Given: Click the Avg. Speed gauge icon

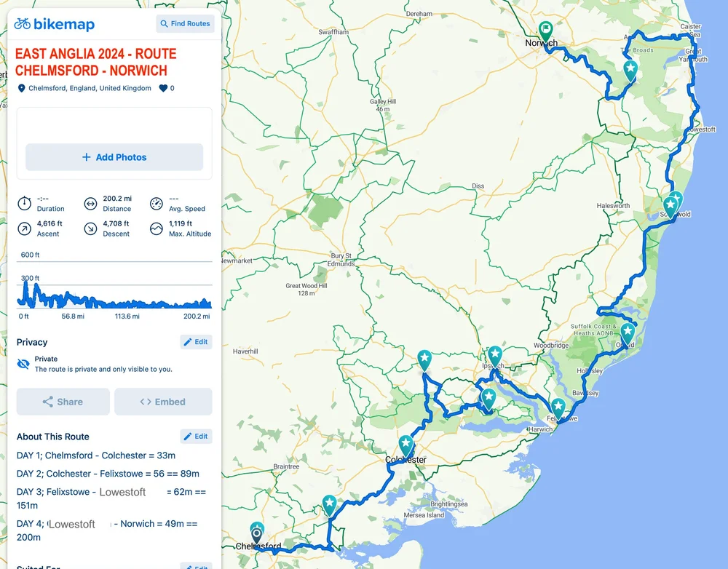Looking at the screenshot, I should coord(156,203).
